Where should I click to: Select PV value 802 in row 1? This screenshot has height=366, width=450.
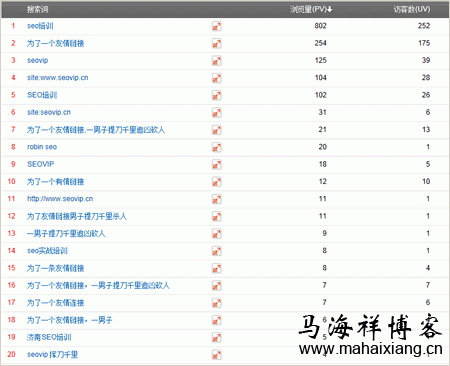pos(320,26)
